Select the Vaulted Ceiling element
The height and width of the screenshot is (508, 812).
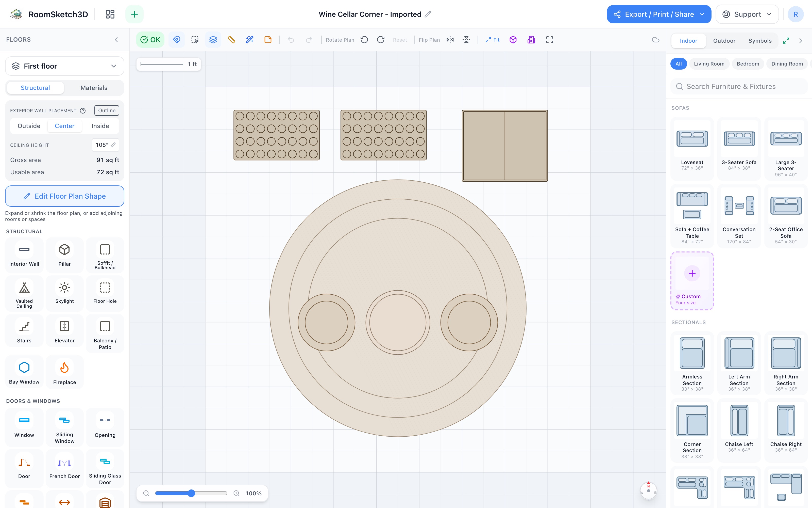click(x=24, y=294)
